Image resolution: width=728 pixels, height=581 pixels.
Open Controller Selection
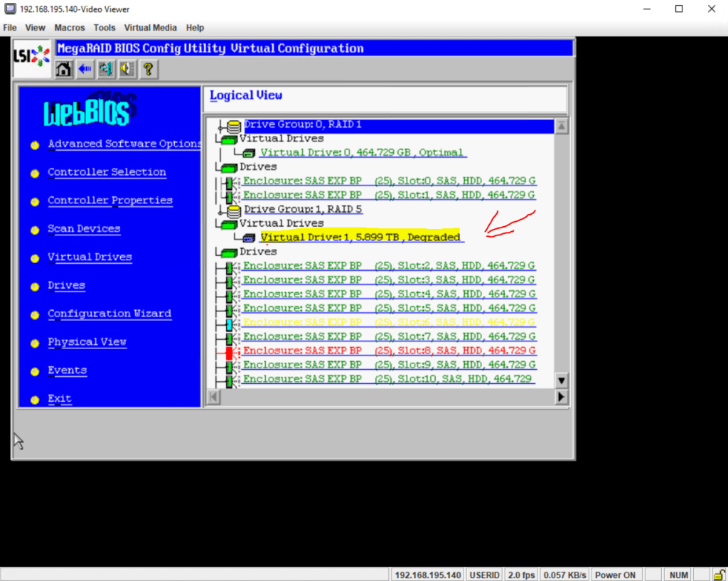pyautogui.click(x=107, y=172)
